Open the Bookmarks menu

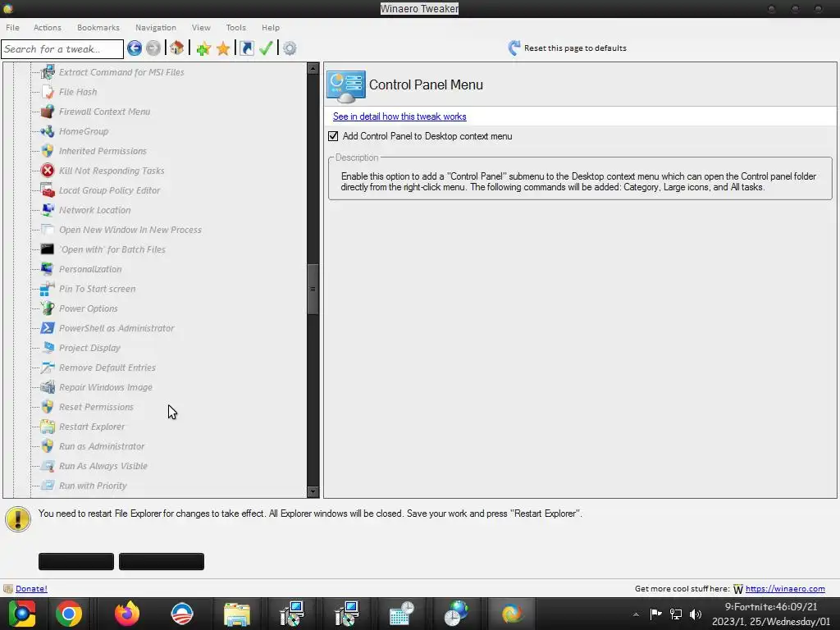(x=98, y=27)
